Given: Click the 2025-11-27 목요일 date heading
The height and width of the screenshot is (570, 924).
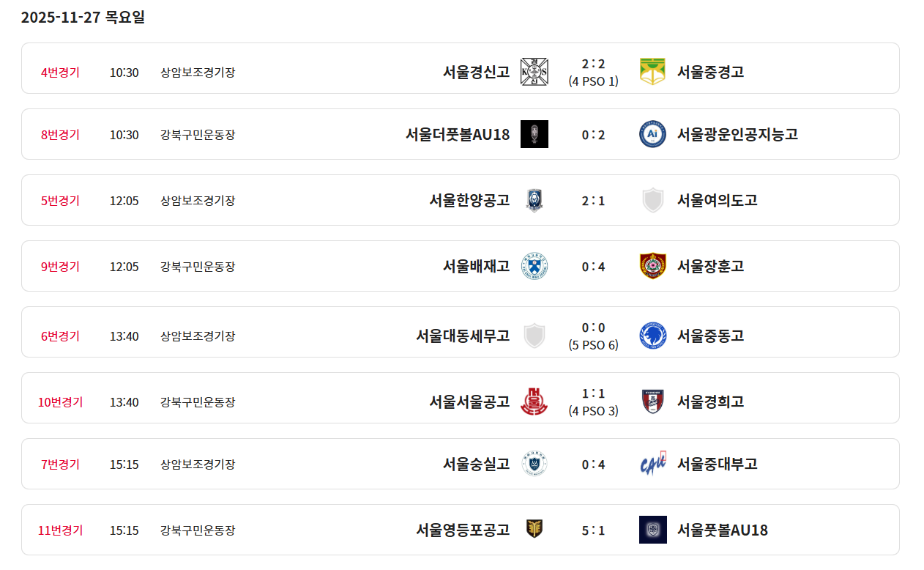Looking at the screenshot, I should [83, 18].
